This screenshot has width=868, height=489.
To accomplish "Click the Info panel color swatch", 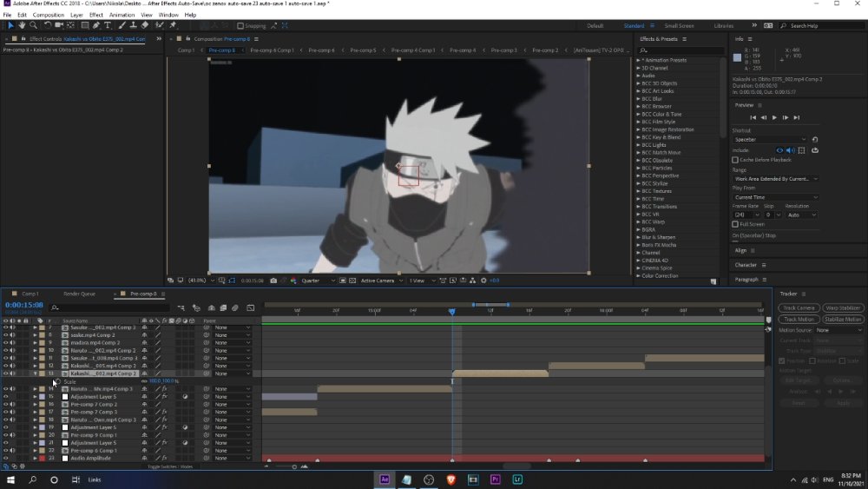I will pyautogui.click(x=737, y=57).
